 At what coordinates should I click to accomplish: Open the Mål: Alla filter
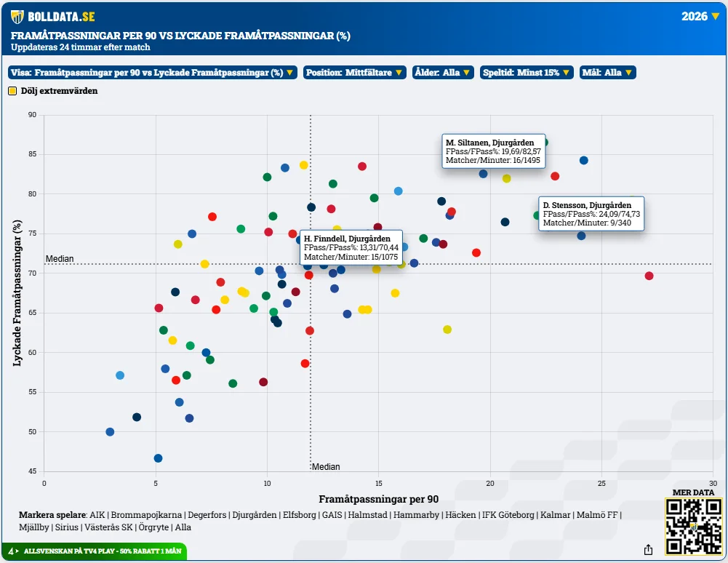[607, 73]
